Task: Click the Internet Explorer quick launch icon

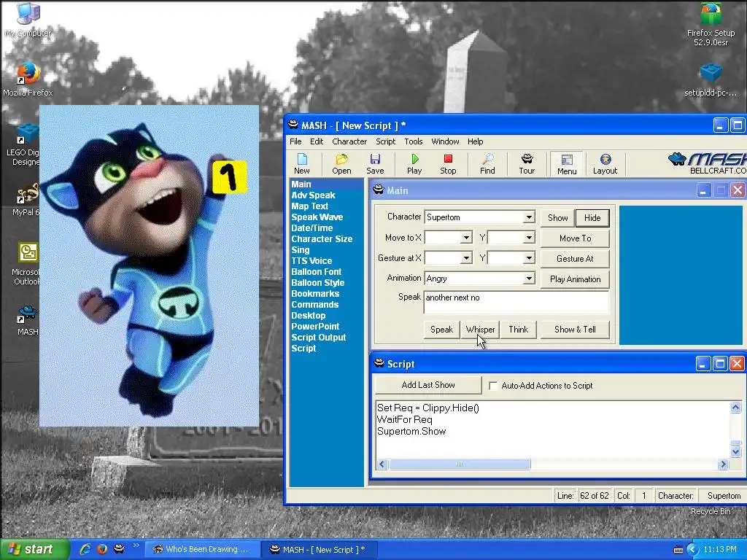Action: tap(85, 549)
